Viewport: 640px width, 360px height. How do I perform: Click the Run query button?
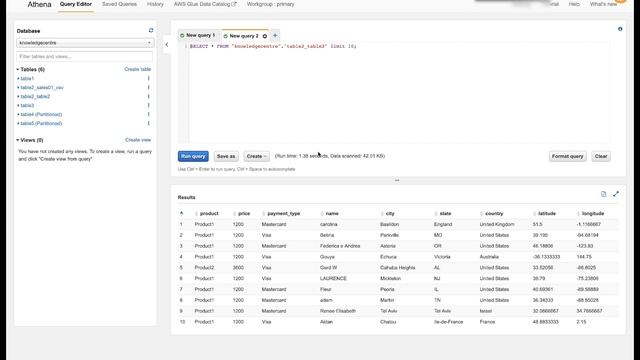pos(193,156)
